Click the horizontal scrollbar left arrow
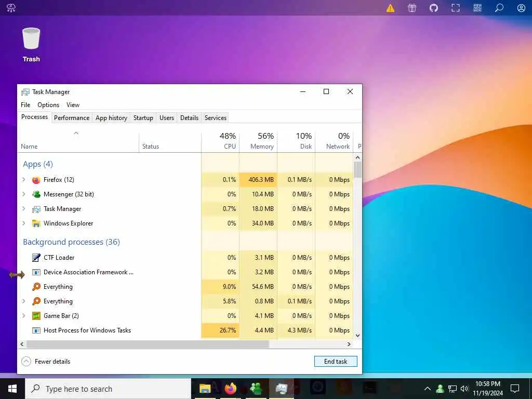This screenshot has width=532, height=399. (22, 344)
